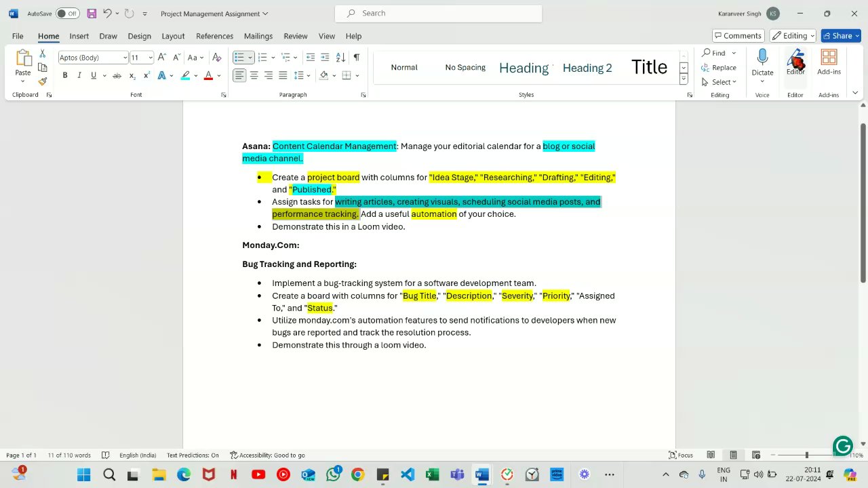Toggle Bold formatting

click(65, 75)
